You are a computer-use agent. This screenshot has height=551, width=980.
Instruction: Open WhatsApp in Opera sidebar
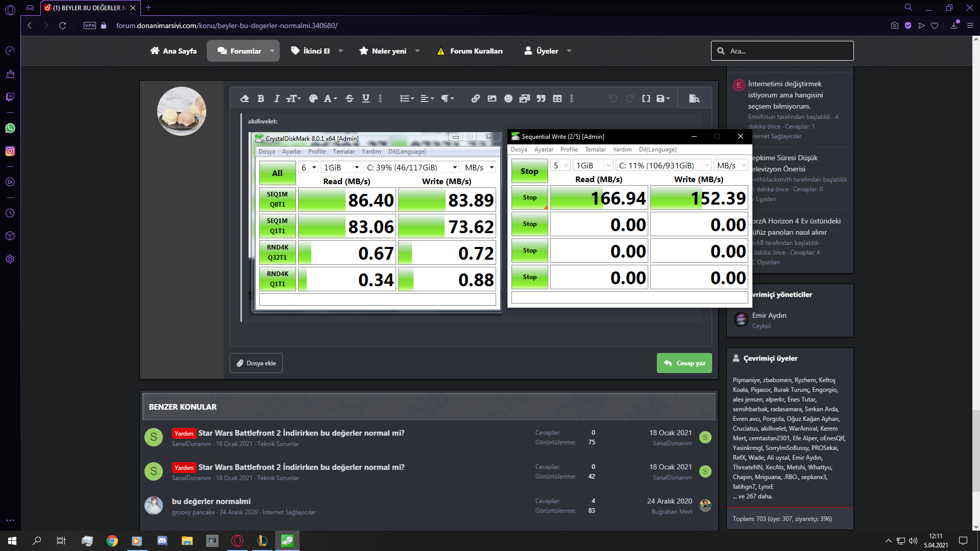10,128
